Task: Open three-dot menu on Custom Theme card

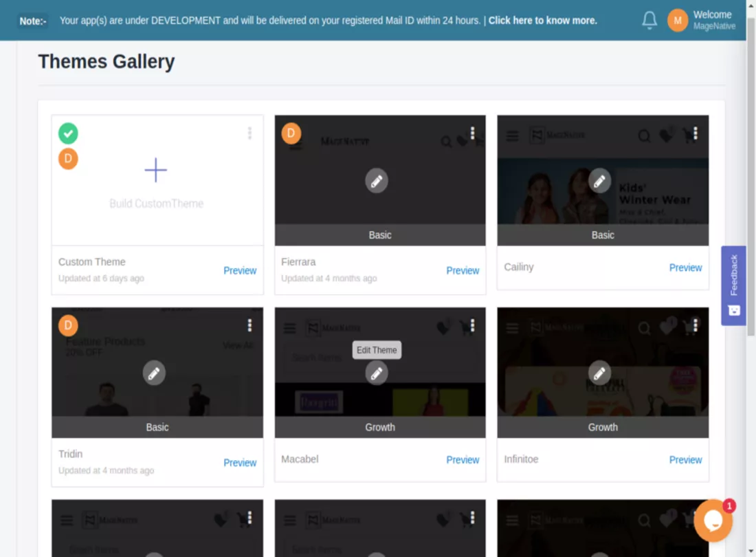Action: pyautogui.click(x=249, y=133)
